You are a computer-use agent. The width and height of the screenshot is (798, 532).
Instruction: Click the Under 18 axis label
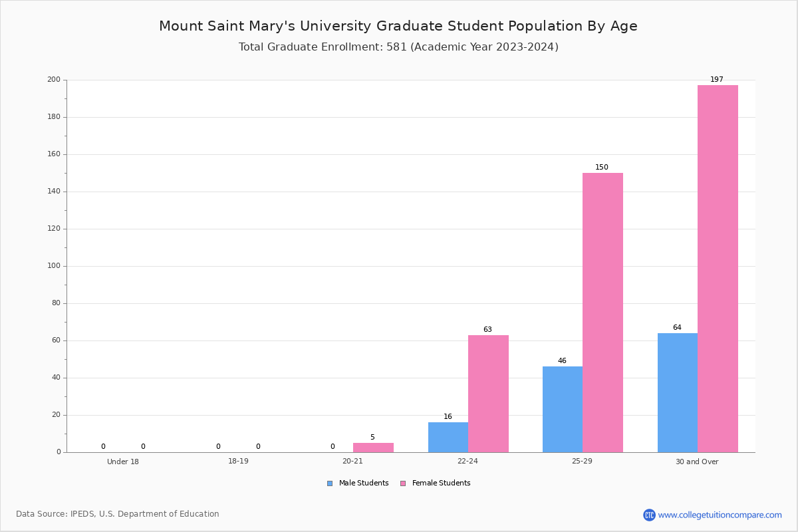123,462
